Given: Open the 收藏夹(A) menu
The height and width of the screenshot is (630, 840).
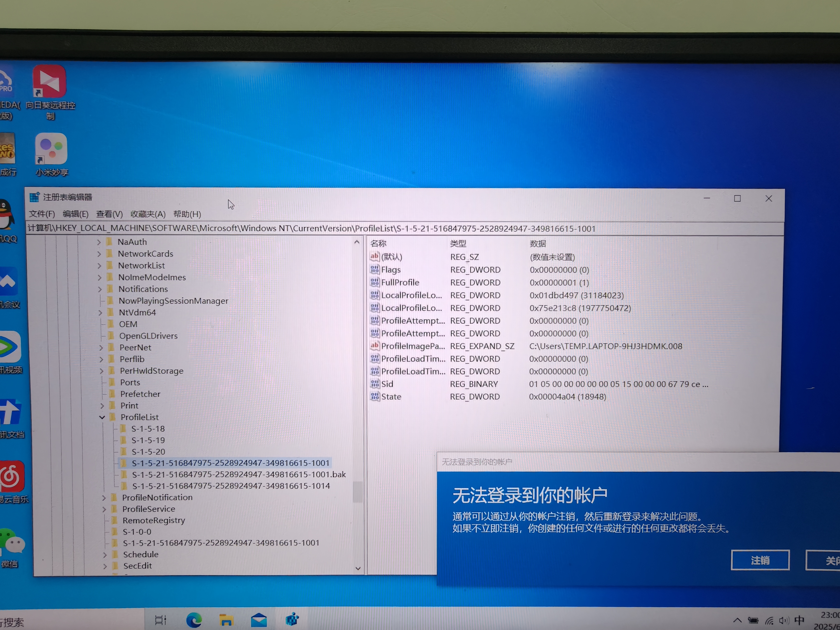Looking at the screenshot, I should (x=148, y=214).
